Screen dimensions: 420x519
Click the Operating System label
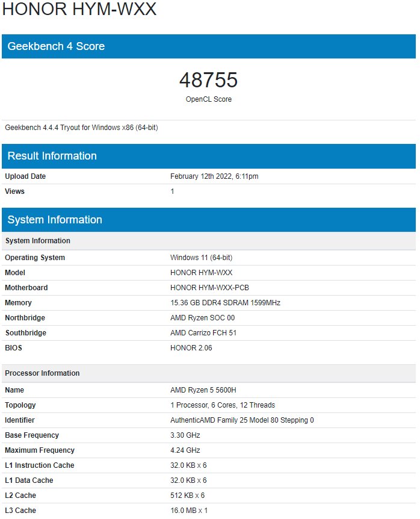coord(35,258)
